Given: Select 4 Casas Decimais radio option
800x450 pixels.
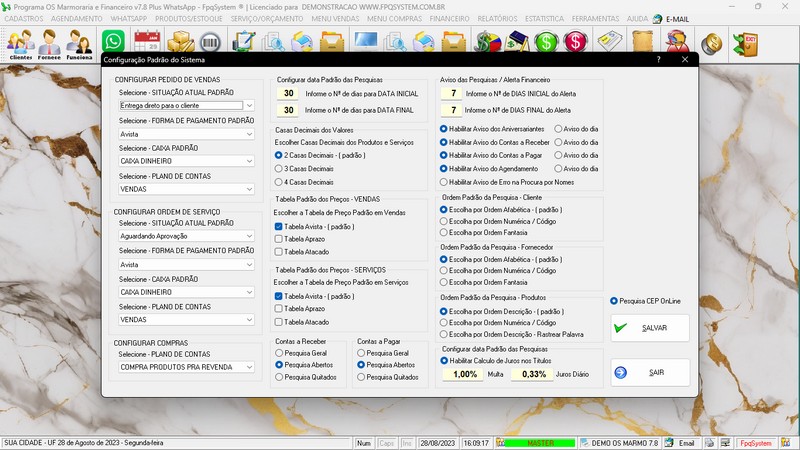Looking at the screenshot, I should 304,182.
